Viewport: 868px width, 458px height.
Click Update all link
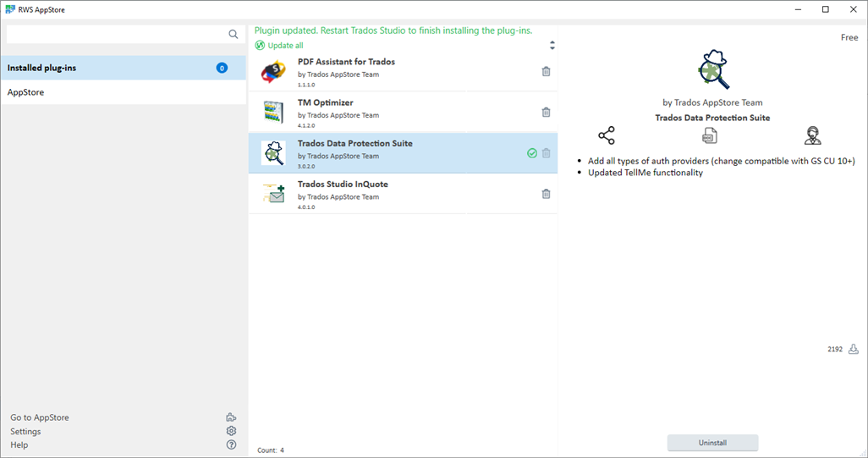[286, 46]
